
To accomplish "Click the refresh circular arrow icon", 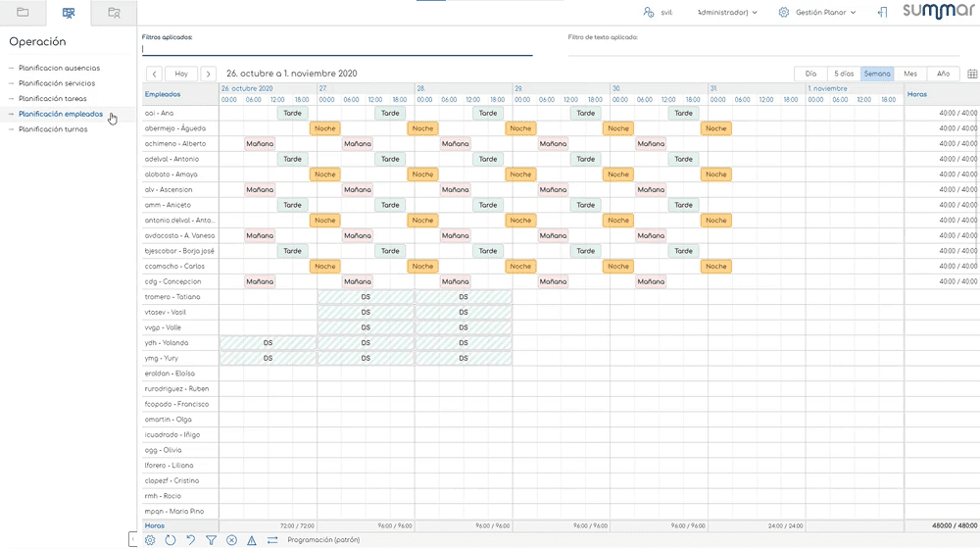I will coord(170,540).
